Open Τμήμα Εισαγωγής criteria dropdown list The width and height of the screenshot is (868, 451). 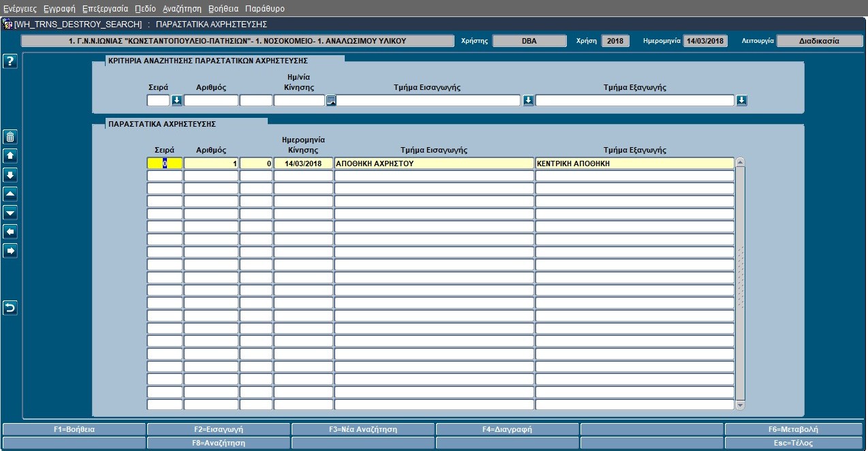[x=528, y=101]
